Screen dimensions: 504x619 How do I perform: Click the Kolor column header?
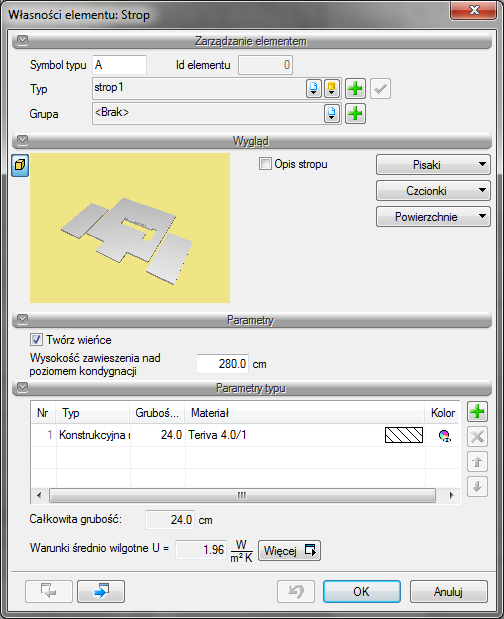pos(442,413)
